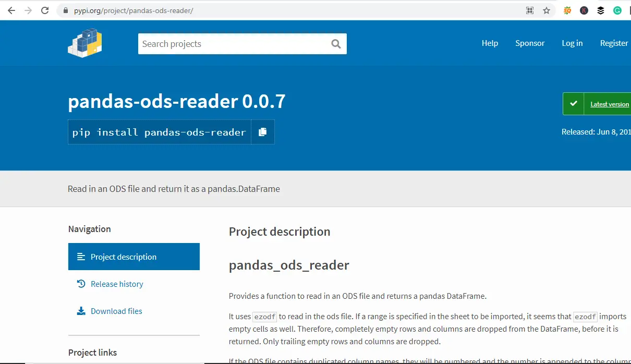631x364 pixels.
Task: Open the Log in page
Action: (x=572, y=43)
